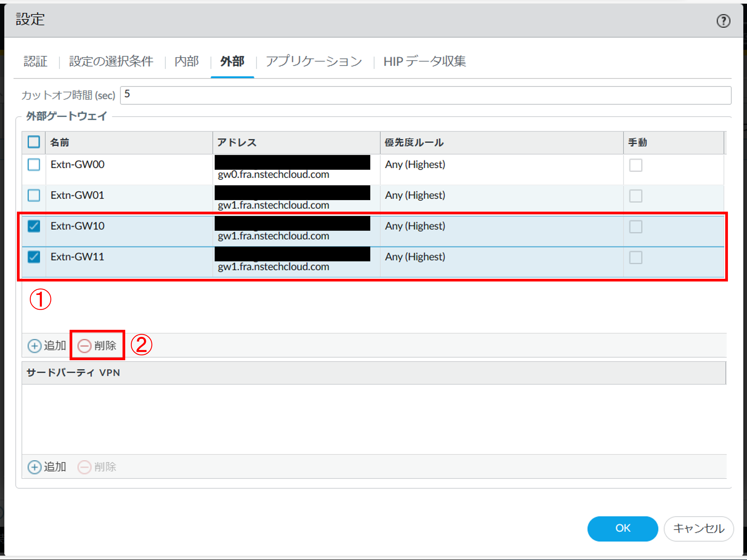
Task: Click plus 追加 under サードパーティ VPN
Action: (x=46, y=467)
